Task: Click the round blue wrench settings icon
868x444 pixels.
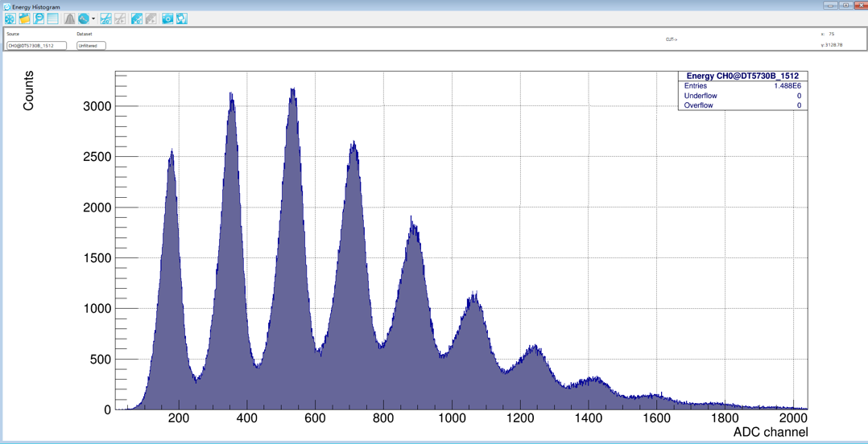Action: pyautogui.click(x=84, y=18)
